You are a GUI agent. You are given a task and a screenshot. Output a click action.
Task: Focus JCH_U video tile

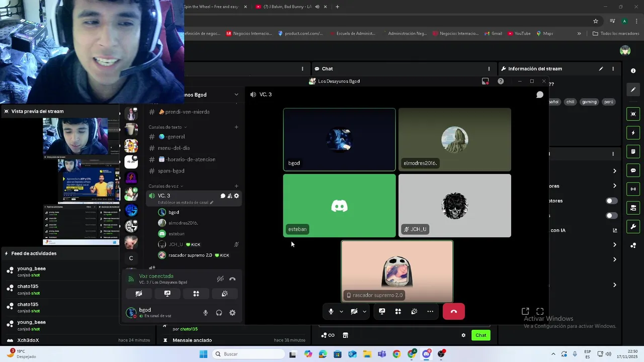(454, 206)
